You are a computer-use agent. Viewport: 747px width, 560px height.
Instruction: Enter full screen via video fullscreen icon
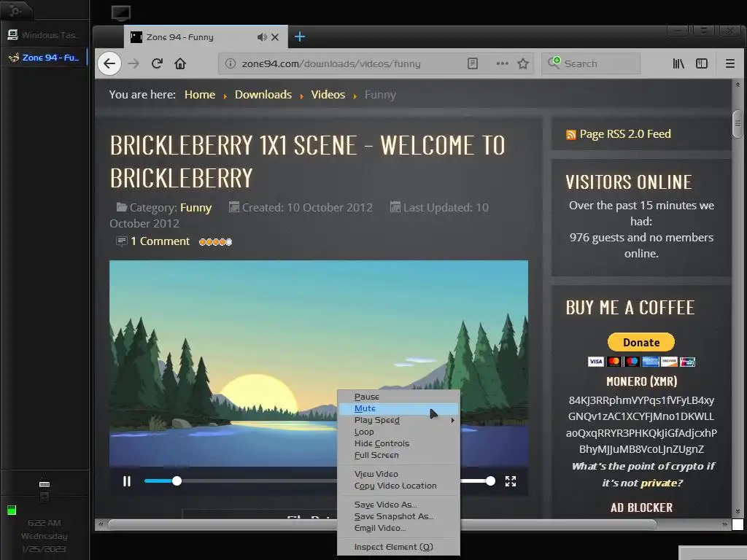pos(511,481)
